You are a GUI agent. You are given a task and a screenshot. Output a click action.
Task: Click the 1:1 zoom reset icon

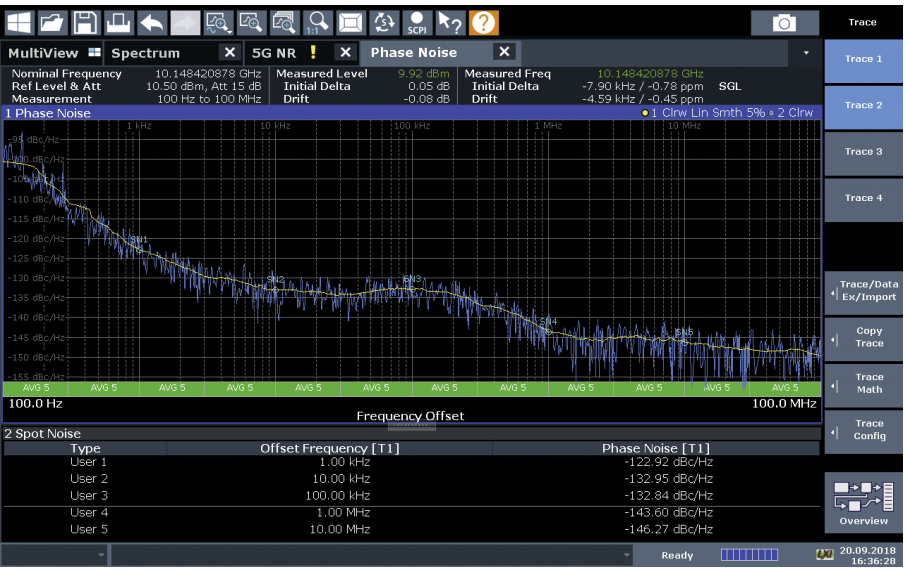318,21
